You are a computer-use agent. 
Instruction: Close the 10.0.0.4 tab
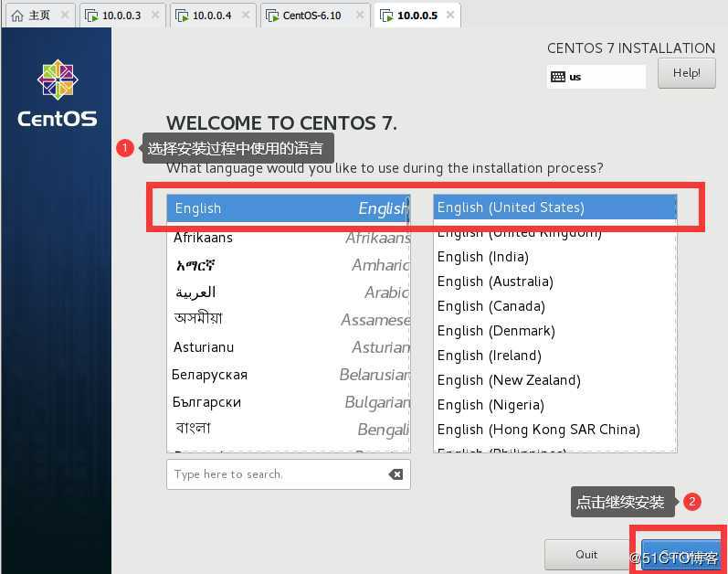246,16
